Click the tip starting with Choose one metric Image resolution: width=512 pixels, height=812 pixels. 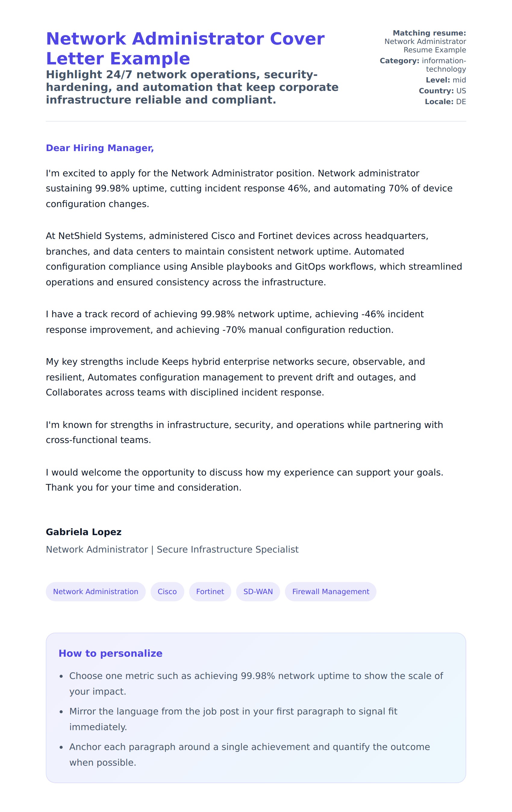point(256,683)
